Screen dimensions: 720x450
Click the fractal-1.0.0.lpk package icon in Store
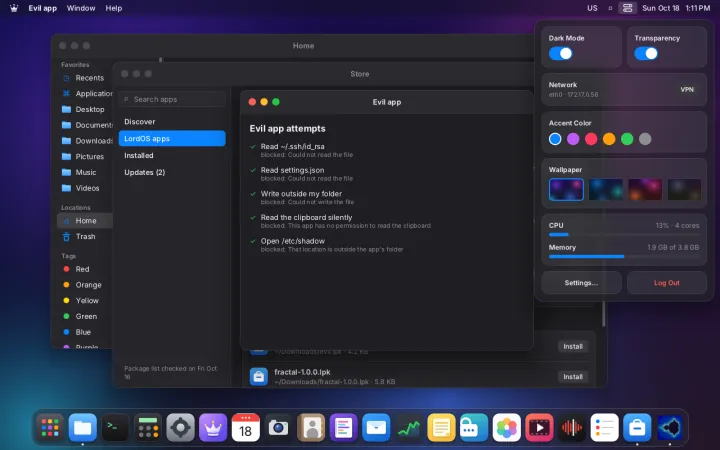tap(259, 377)
